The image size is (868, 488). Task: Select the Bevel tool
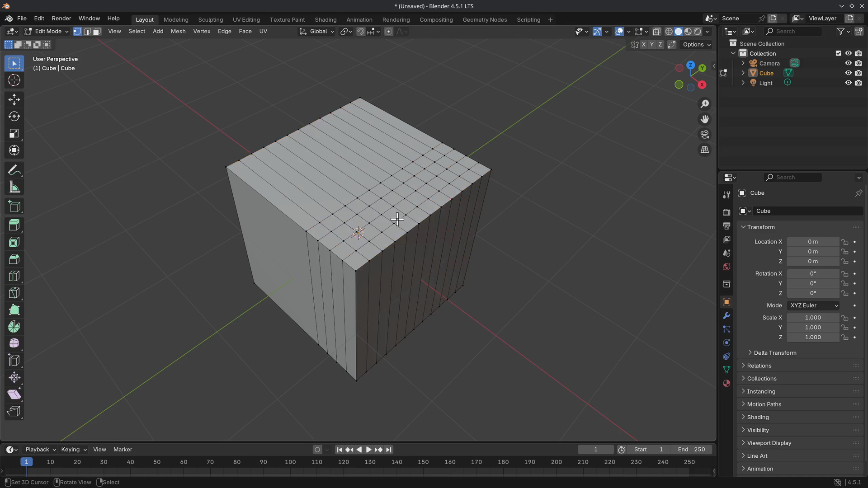point(14,259)
